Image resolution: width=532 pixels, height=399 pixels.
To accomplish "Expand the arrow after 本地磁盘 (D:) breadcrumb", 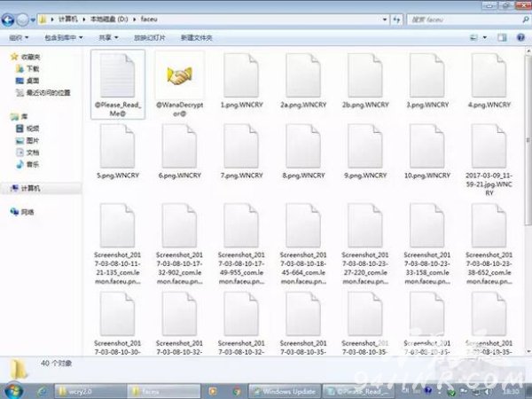I will (135, 20).
